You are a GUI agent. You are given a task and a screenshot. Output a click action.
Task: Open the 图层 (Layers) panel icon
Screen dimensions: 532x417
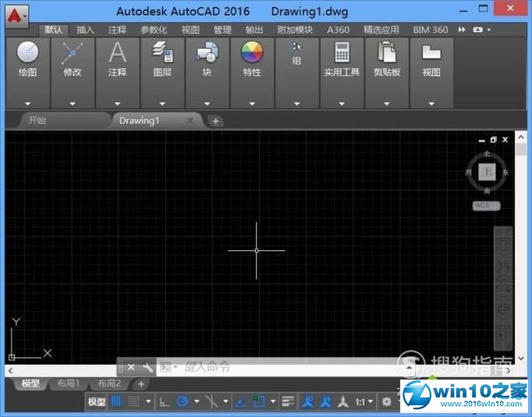pyautogui.click(x=162, y=53)
